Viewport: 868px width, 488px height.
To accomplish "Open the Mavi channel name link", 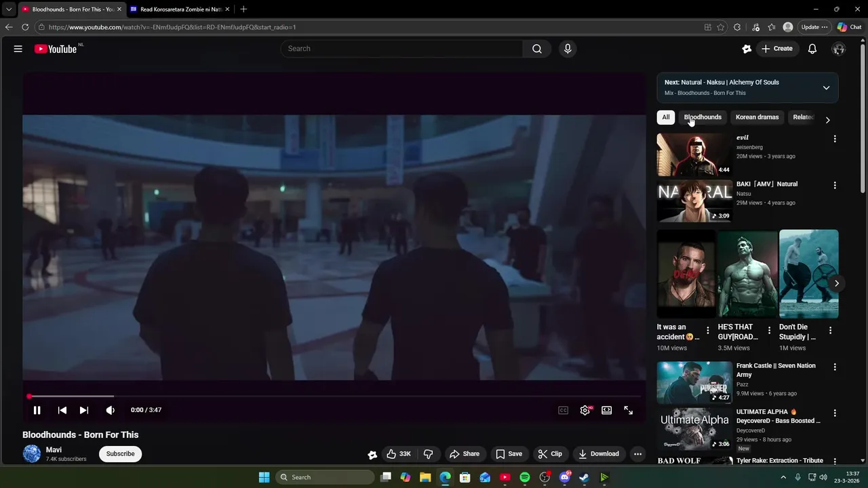I will pyautogui.click(x=54, y=450).
